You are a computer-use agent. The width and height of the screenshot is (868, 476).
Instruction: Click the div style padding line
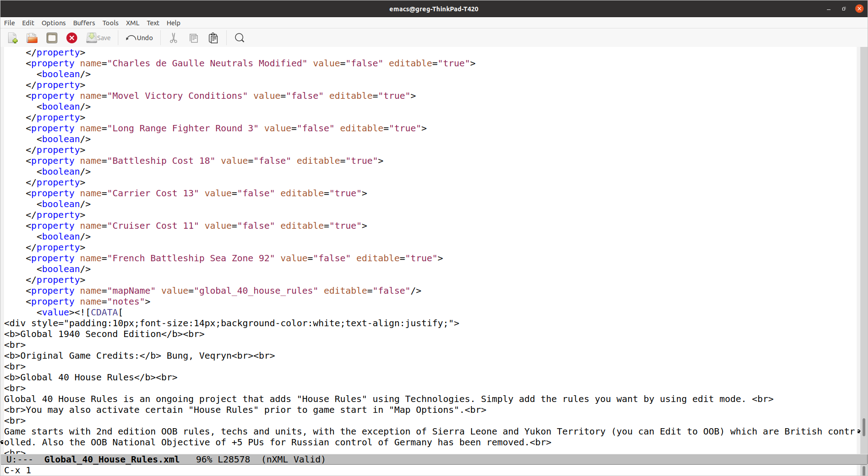tap(232, 323)
